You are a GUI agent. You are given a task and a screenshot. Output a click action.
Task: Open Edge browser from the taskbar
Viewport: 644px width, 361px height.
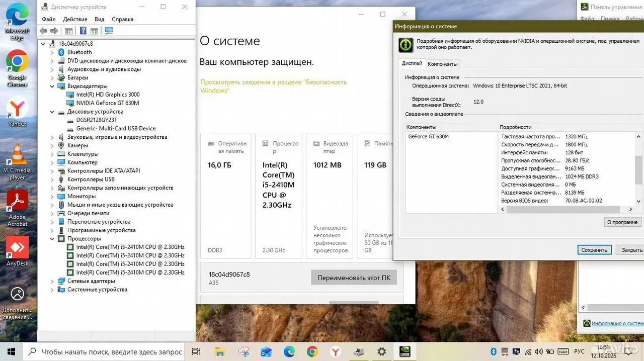tap(289, 351)
